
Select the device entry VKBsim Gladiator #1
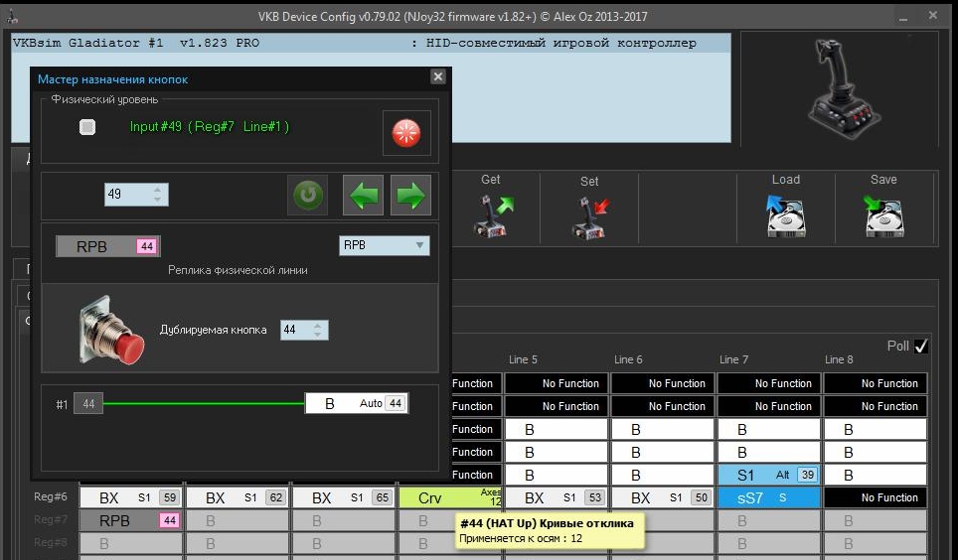[371, 43]
